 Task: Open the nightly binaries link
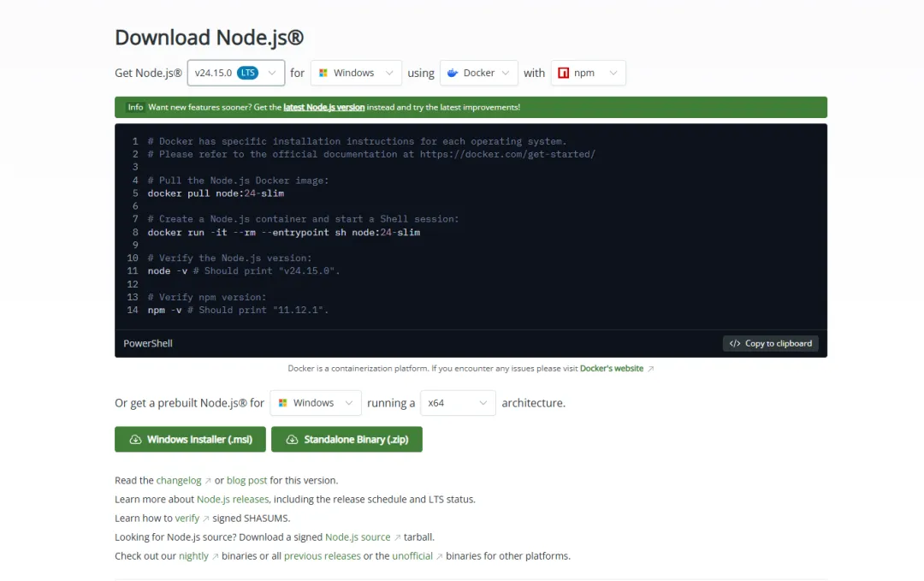tap(193, 555)
